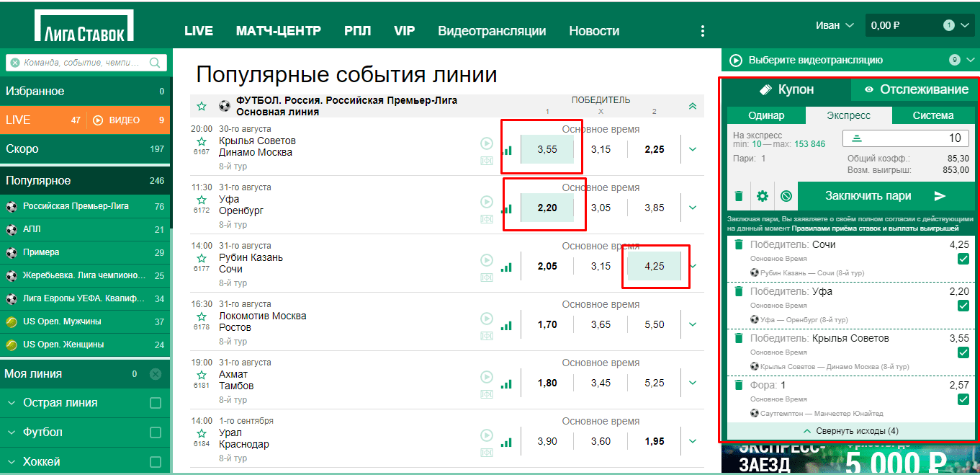Click the trash icon to clear the coupon
The image size is (980, 475).
pos(738,195)
